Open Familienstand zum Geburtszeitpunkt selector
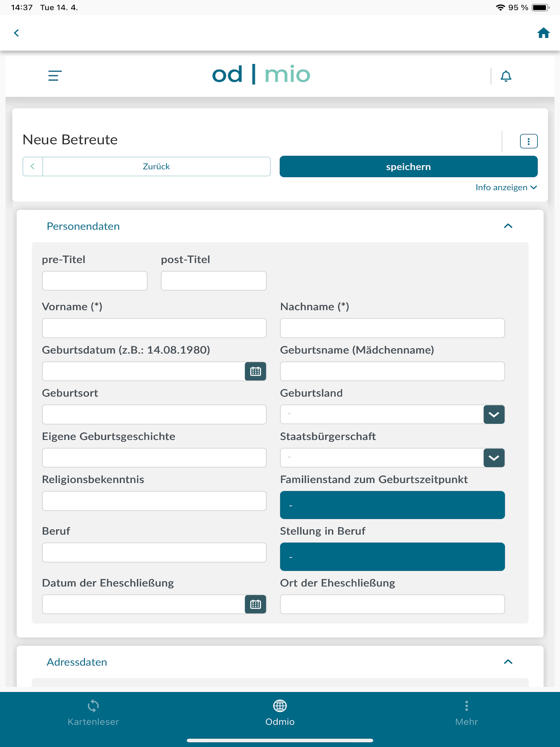The height and width of the screenshot is (747, 560). [392, 505]
